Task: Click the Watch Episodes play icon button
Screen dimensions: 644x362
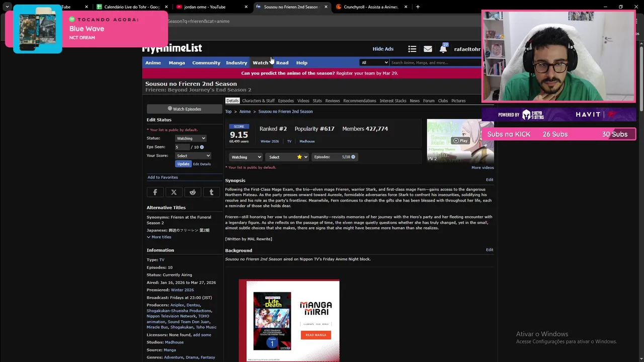Action: [184, 109]
